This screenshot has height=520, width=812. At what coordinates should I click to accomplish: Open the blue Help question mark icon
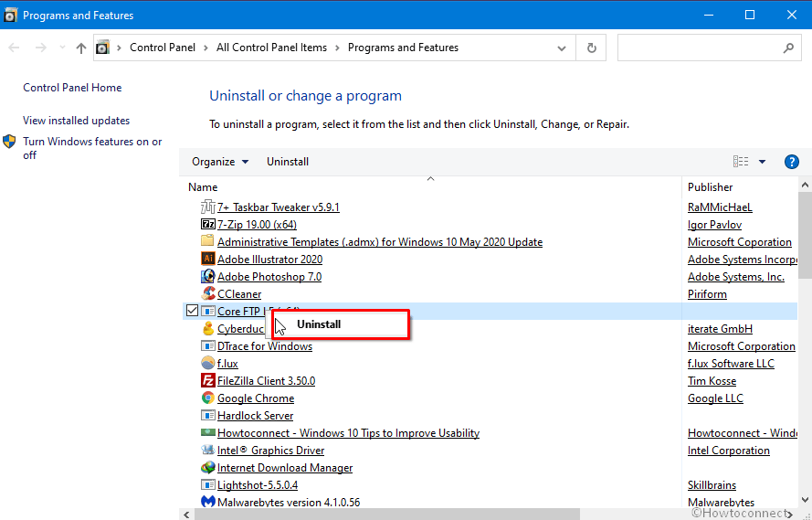pyautogui.click(x=791, y=162)
